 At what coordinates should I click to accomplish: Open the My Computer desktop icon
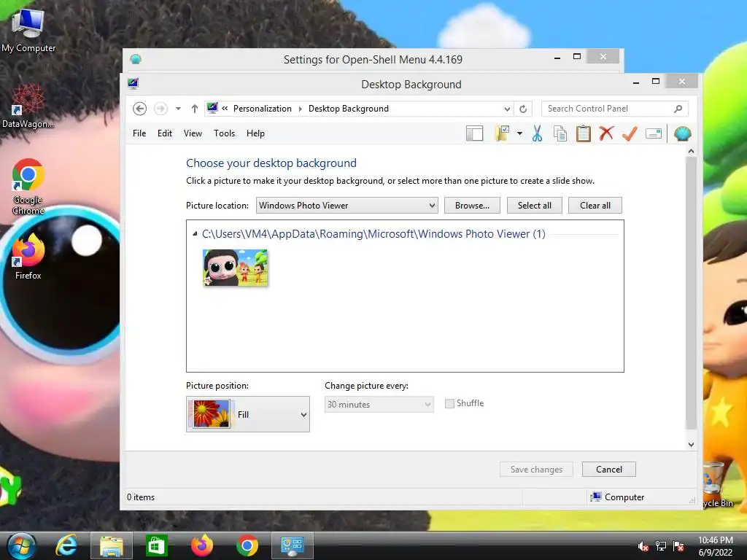click(28, 30)
